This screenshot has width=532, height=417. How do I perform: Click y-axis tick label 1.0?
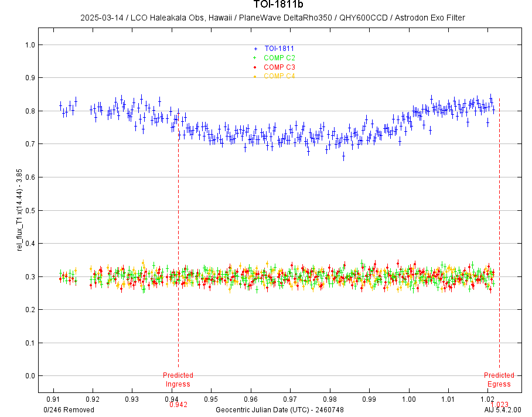coord(30,45)
